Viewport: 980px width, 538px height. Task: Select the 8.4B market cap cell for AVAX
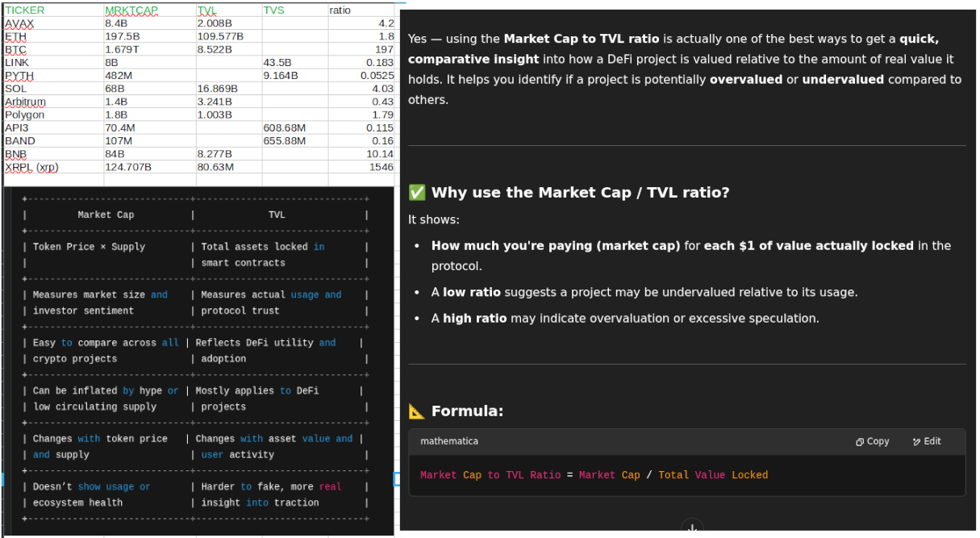point(149,23)
